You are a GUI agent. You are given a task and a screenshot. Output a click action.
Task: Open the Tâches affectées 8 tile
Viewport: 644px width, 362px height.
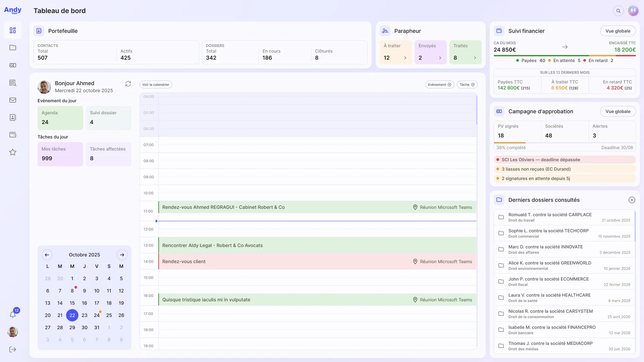109,154
